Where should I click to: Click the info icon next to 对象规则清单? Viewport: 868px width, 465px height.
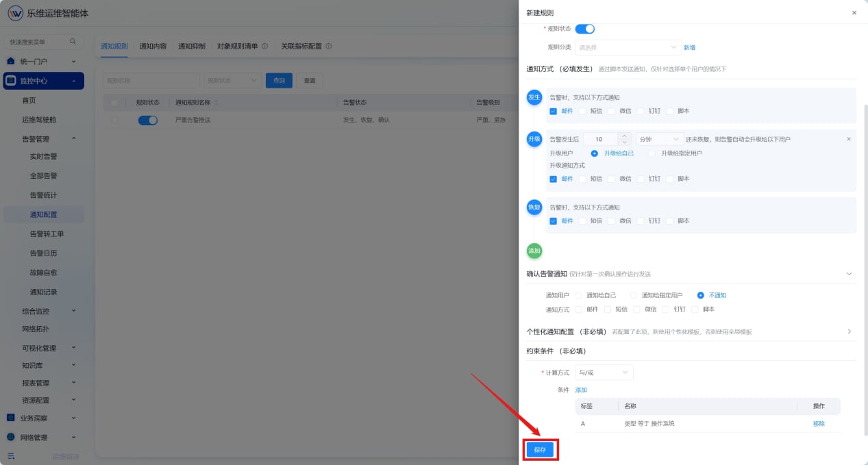pyautogui.click(x=264, y=47)
